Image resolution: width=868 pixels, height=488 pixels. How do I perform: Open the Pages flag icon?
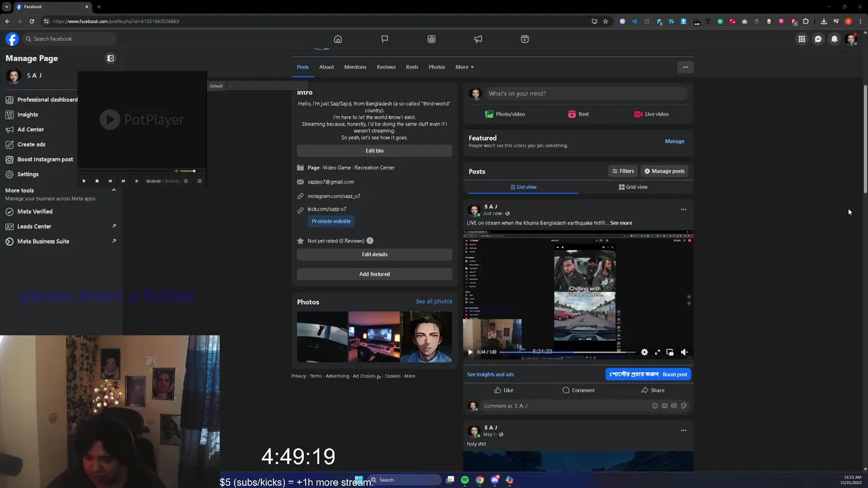pos(384,39)
